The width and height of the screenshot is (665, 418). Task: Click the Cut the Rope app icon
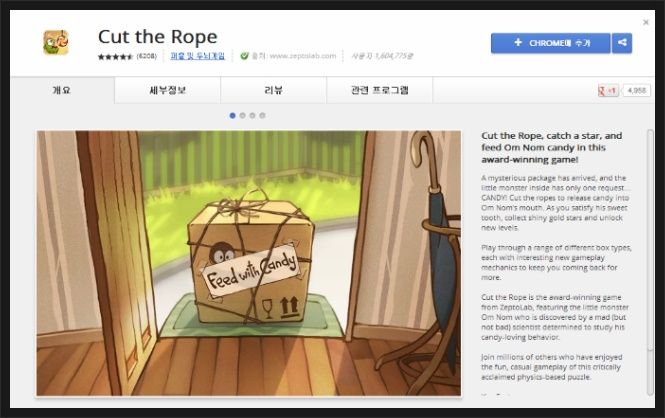click(x=56, y=42)
